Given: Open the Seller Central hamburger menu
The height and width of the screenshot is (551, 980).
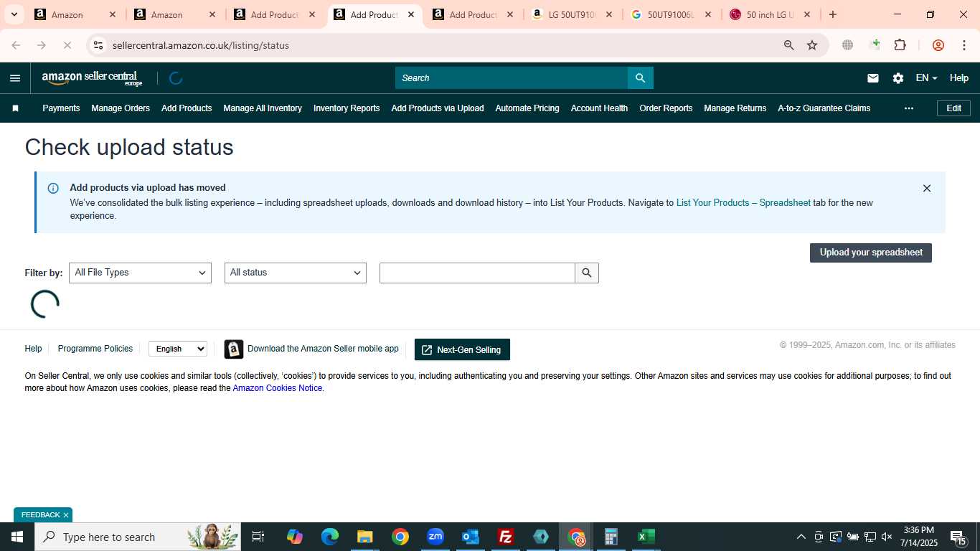Looking at the screenshot, I should 15,78.
